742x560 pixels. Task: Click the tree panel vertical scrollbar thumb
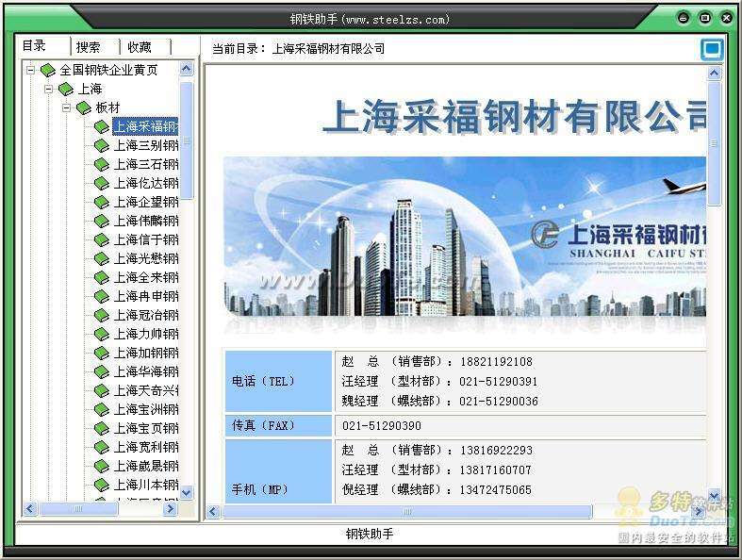click(x=187, y=140)
